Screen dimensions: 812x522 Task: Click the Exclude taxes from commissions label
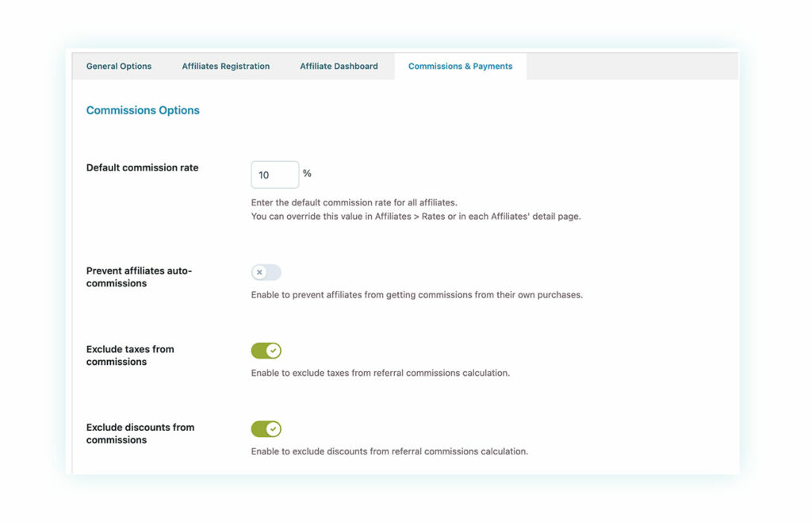pyautogui.click(x=130, y=355)
